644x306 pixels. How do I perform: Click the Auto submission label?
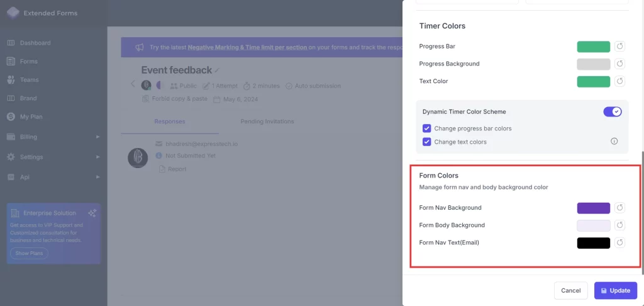pyautogui.click(x=318, y=86)
